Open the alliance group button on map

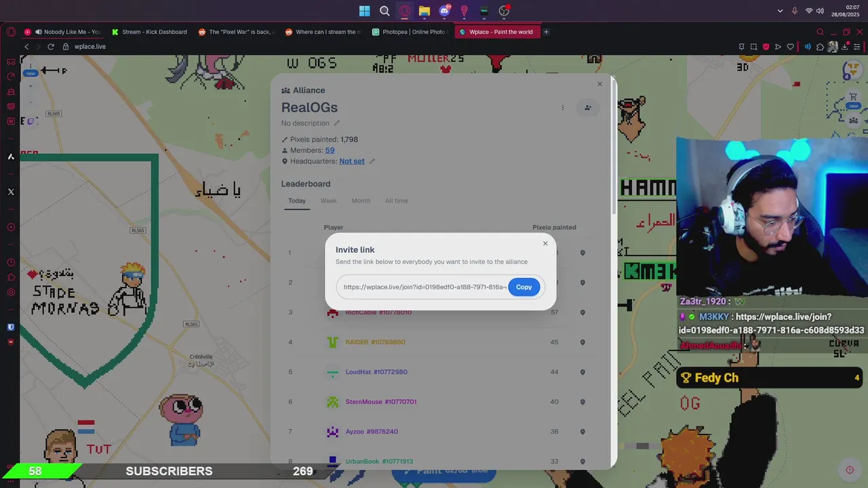pyautogui.click(x=853, y=121)
